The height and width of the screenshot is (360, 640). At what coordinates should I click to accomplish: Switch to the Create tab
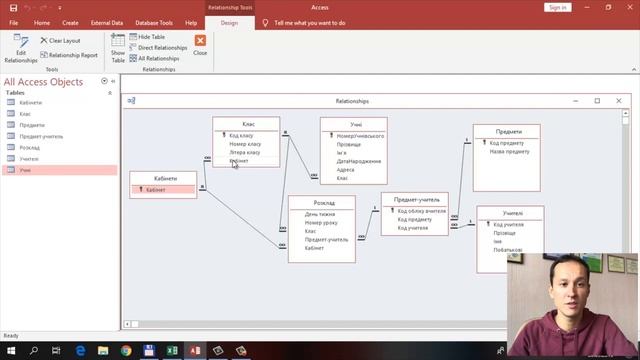pos(70,23)
